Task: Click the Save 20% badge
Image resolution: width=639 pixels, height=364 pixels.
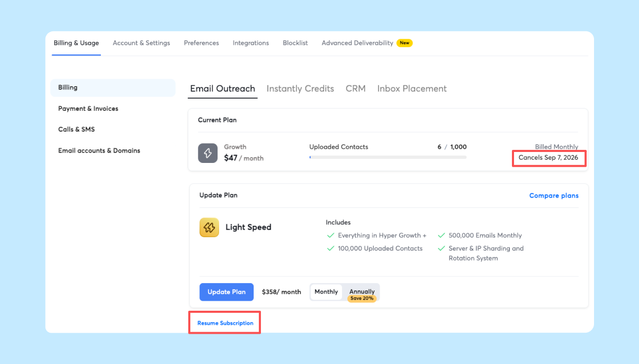Action: pos(362,299)
